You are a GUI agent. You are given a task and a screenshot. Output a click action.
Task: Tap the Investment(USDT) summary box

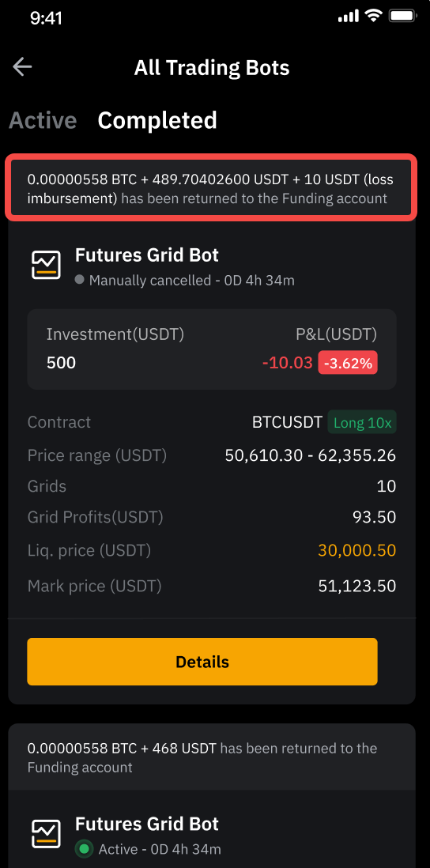pos(211,349)
